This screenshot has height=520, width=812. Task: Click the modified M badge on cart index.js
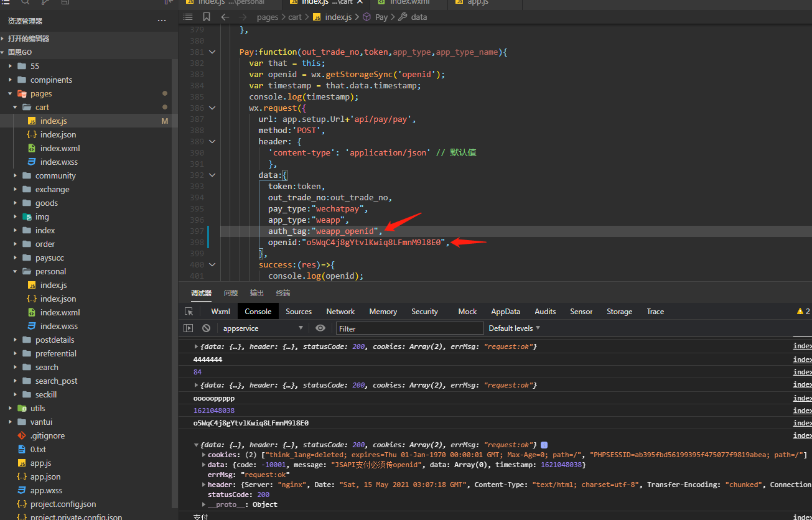[165, 121]
